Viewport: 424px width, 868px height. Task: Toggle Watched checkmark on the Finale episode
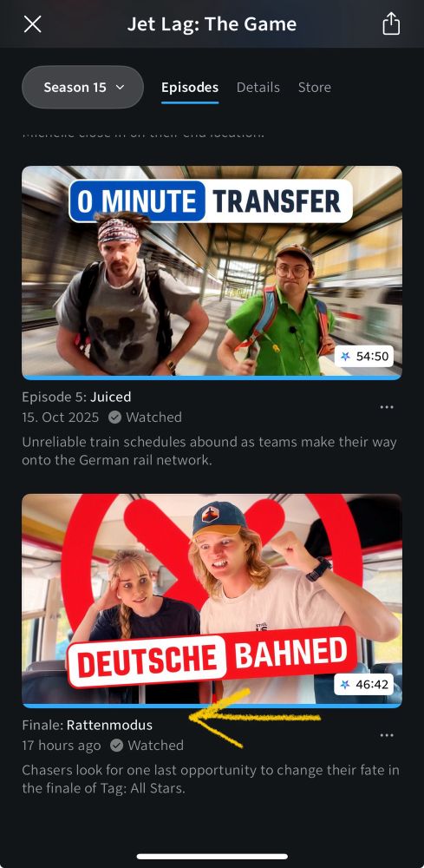[x=116, y=746]
